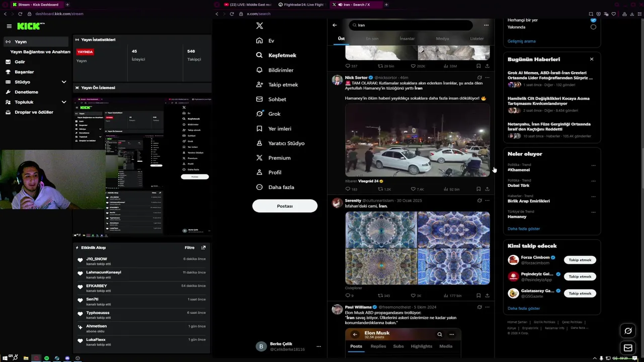Open Spotify from the taskbar
Screen dimensions: 644x362
click(x=47, y=358)
